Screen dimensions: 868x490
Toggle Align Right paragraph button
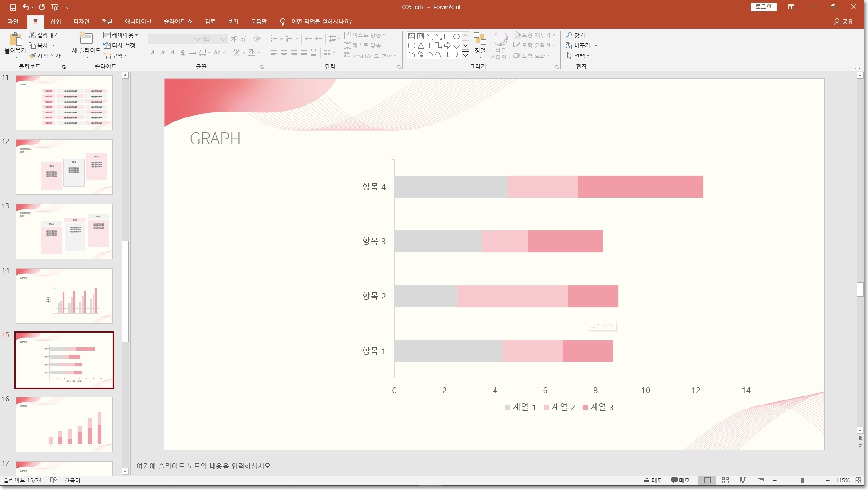coord(293,53)
